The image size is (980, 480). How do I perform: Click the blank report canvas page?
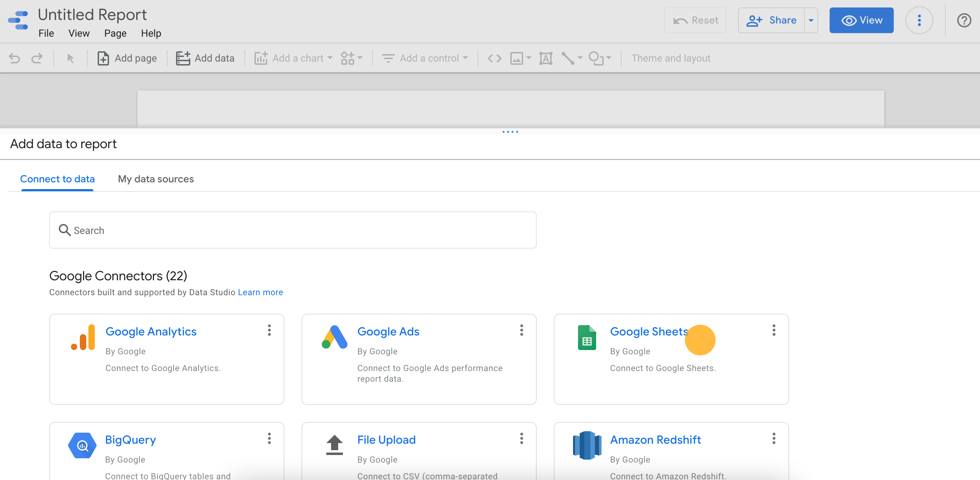tap(511, 109)
